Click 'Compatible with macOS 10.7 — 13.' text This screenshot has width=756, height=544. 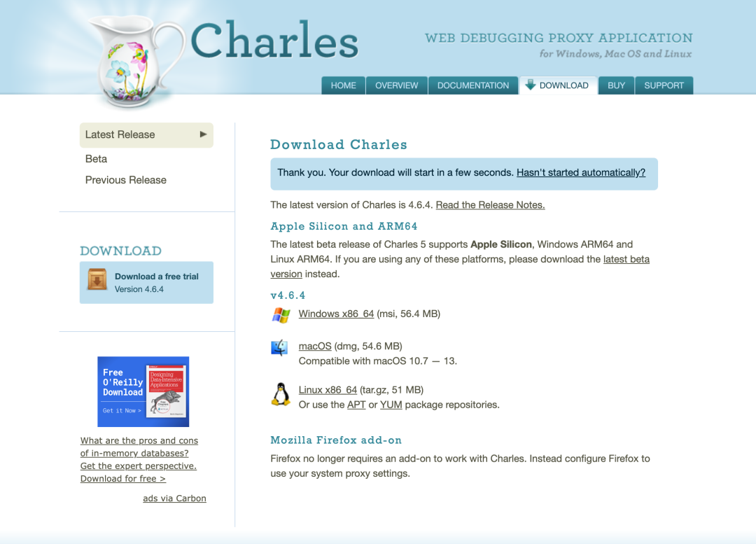pos(377,361)
